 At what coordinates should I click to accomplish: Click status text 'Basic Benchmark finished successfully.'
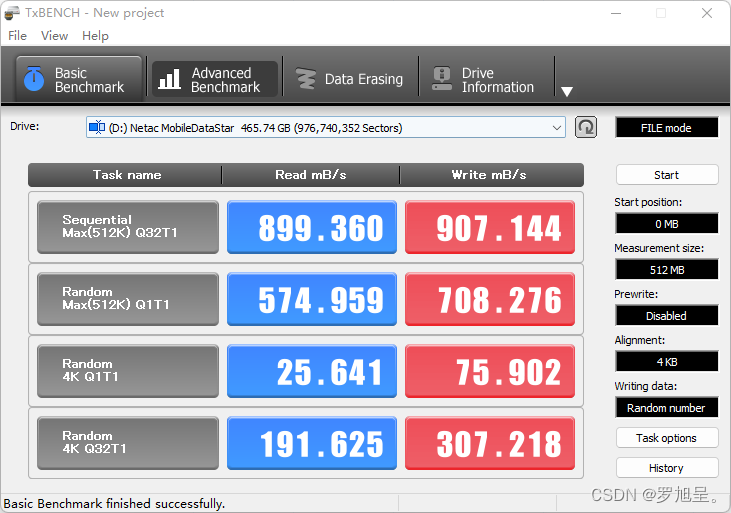(114, 504)
